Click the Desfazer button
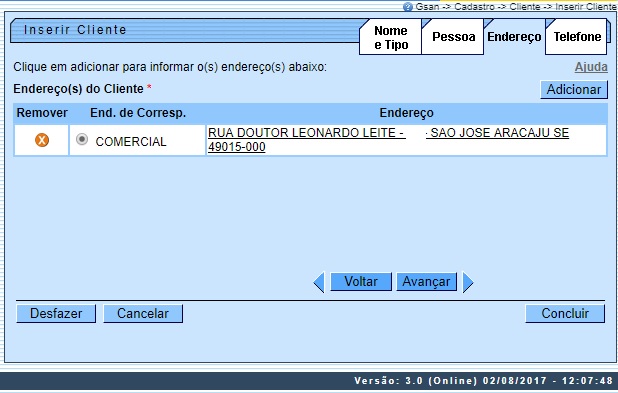 tap(56, 313)
